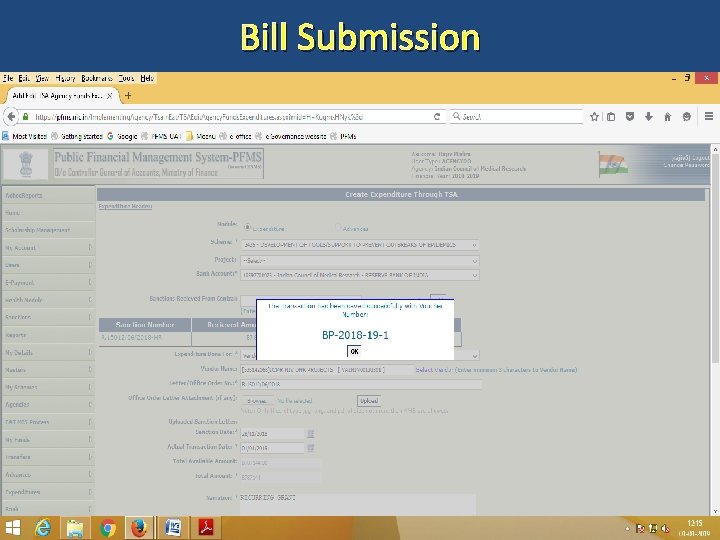This screenshot has height=540, width=720.
Task: Expand My Account in sidebar
Action: 48,248
